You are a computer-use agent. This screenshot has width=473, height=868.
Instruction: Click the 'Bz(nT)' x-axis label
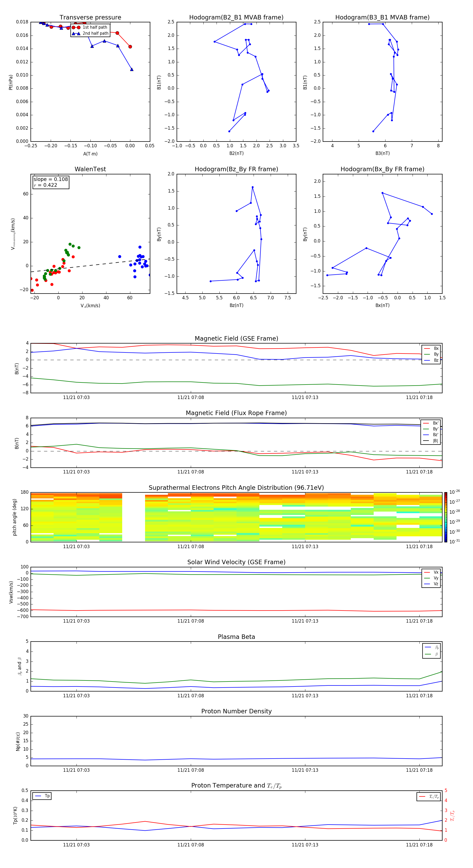point(236,305)
